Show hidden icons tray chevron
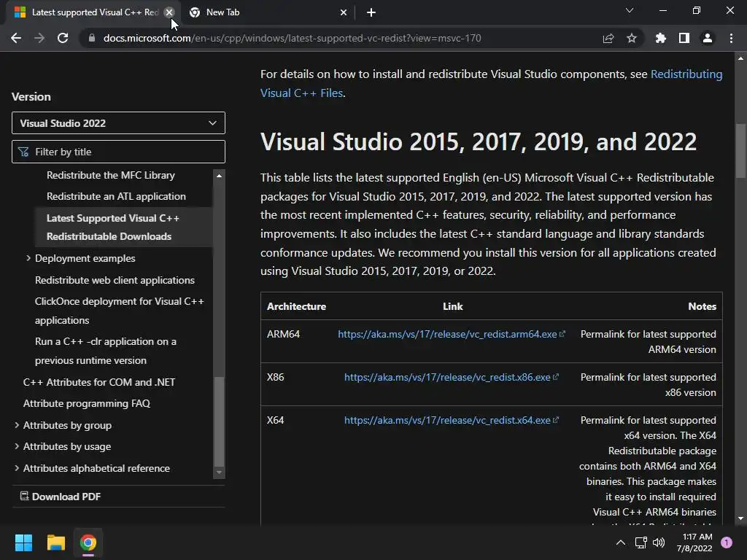Image resolution: width=747 pixels, height=560 pixels. pos(620,542)
